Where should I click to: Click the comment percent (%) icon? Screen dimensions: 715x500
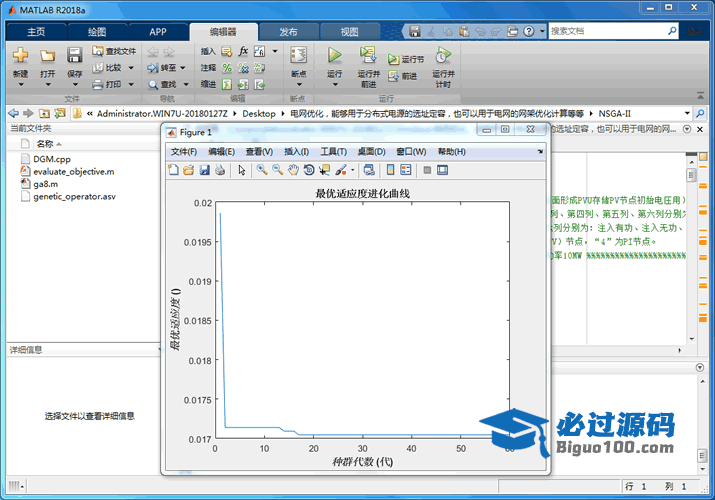coord(227,68)
